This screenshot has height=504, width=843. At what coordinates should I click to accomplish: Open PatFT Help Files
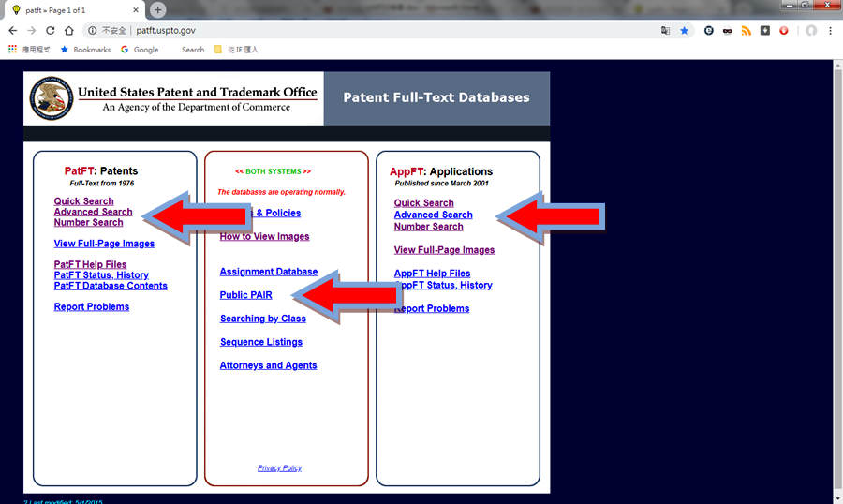click(90, 264)
